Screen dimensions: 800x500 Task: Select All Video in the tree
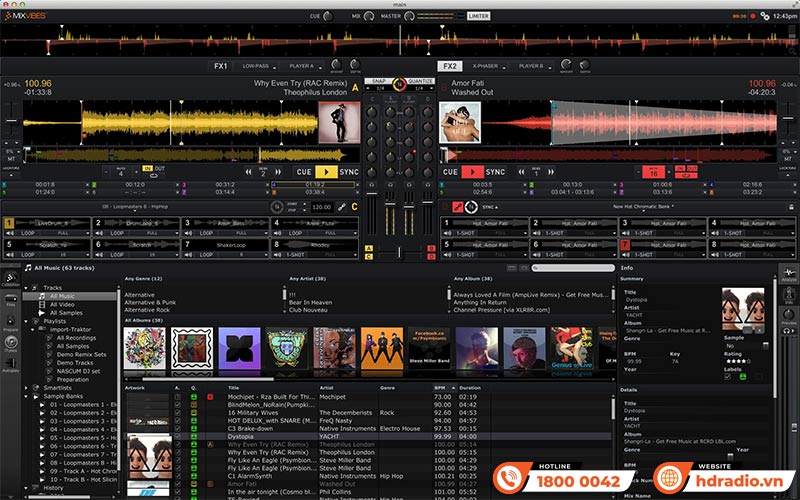click(62, 305)
